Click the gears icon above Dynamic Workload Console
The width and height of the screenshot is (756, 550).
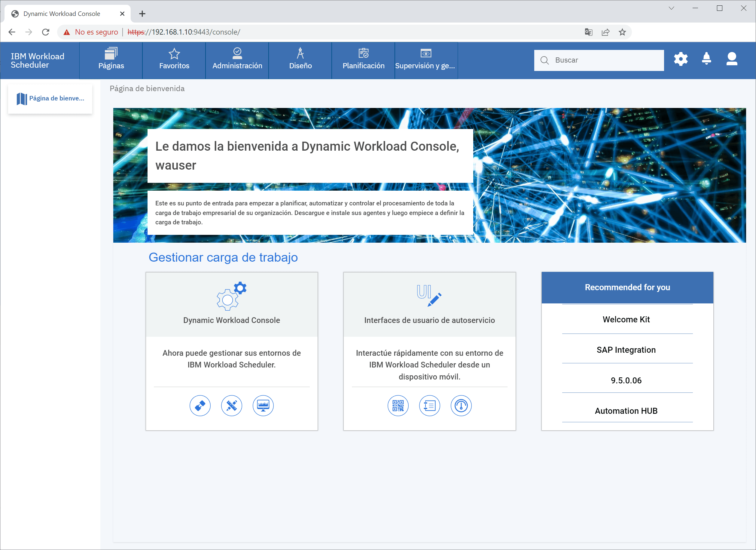[231, 296]
